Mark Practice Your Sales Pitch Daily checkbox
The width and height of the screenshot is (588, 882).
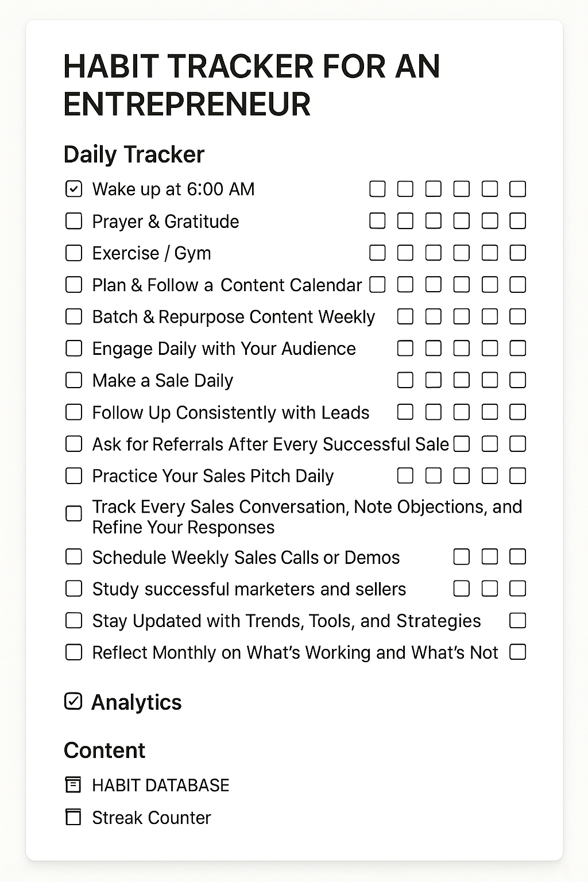[x=73, y=476]
